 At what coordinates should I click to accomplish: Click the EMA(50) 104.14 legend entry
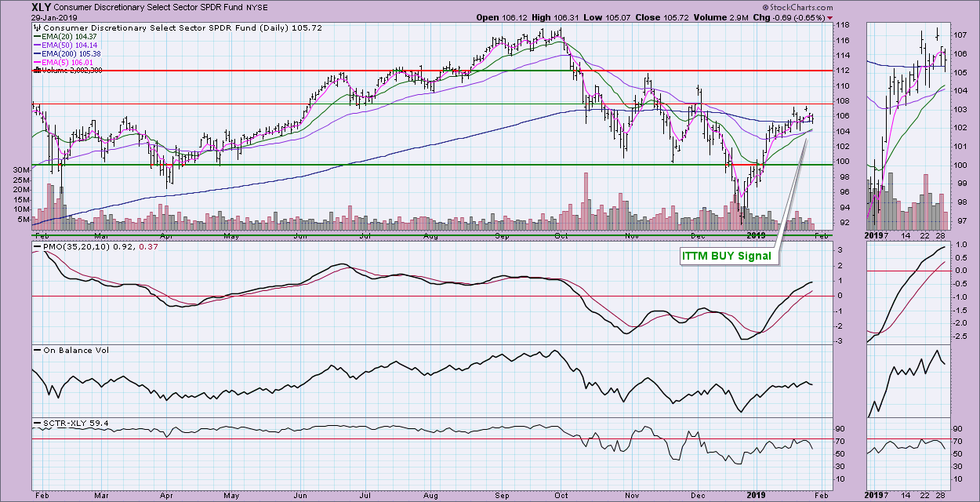(69, 46)
